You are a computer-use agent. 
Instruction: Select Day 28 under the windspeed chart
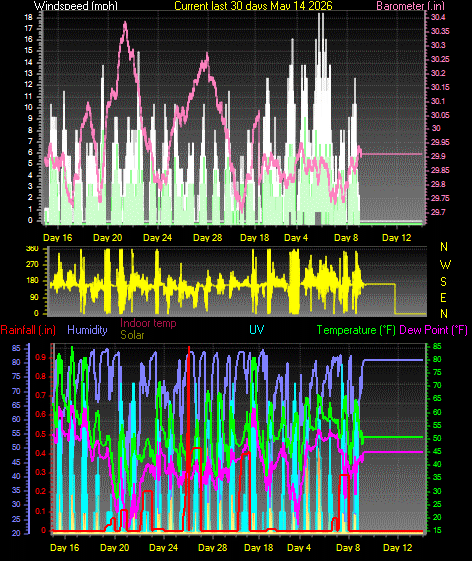(x=208, y=238)
